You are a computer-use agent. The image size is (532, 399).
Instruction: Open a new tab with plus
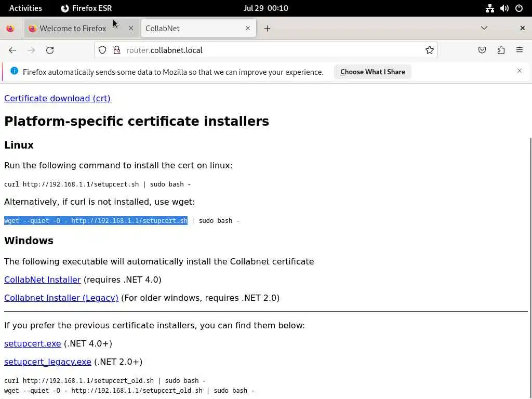[268, 29]
